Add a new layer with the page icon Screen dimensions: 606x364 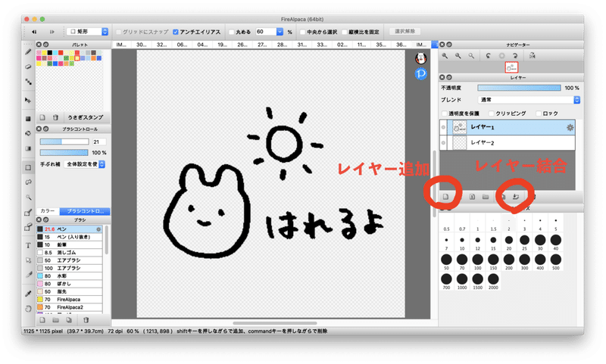pos(445,197)
